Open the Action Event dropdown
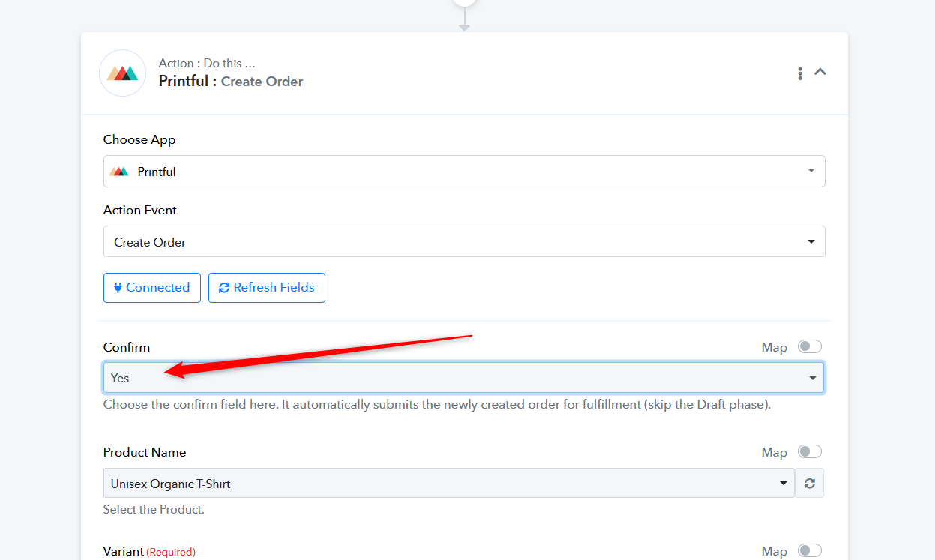Viewport: 935px width, 560px height. (x=464, y=241)
